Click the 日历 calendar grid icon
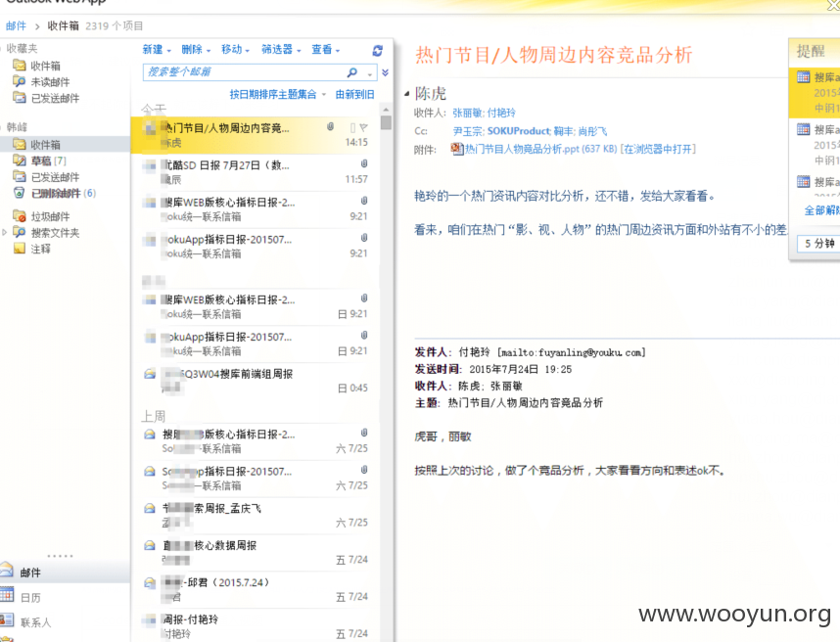This screenshot has height=642, width=840. (x=7, y=595)
